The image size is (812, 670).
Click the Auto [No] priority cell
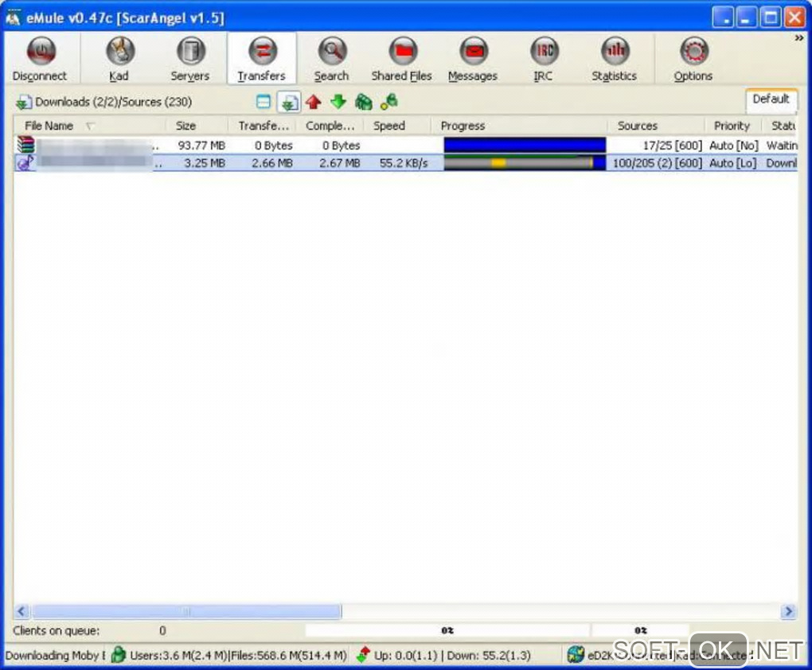734,146
